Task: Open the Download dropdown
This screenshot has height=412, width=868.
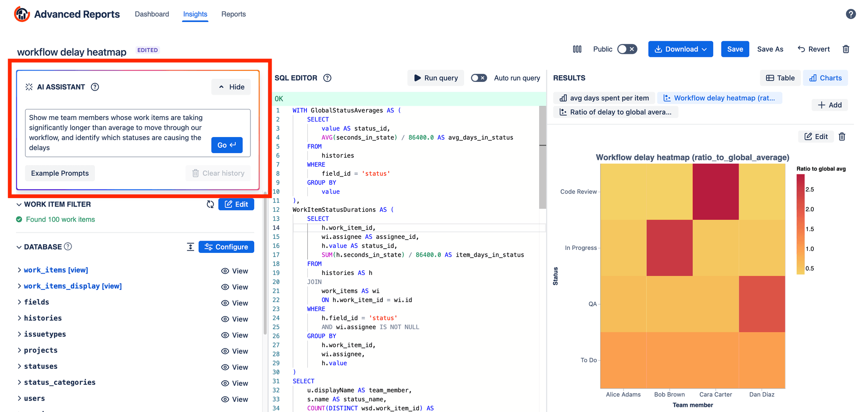Action: pyautogui.click(x=680, y=49)
